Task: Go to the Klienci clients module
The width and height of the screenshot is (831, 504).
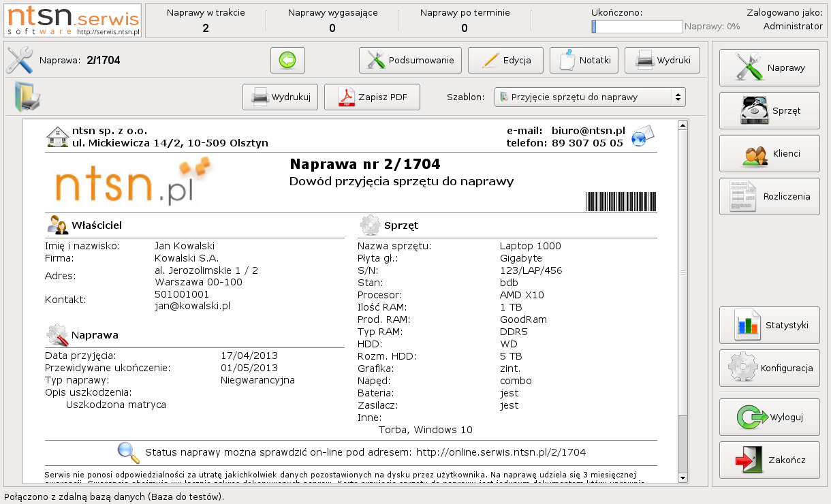Action: click(x=769, y=153)
